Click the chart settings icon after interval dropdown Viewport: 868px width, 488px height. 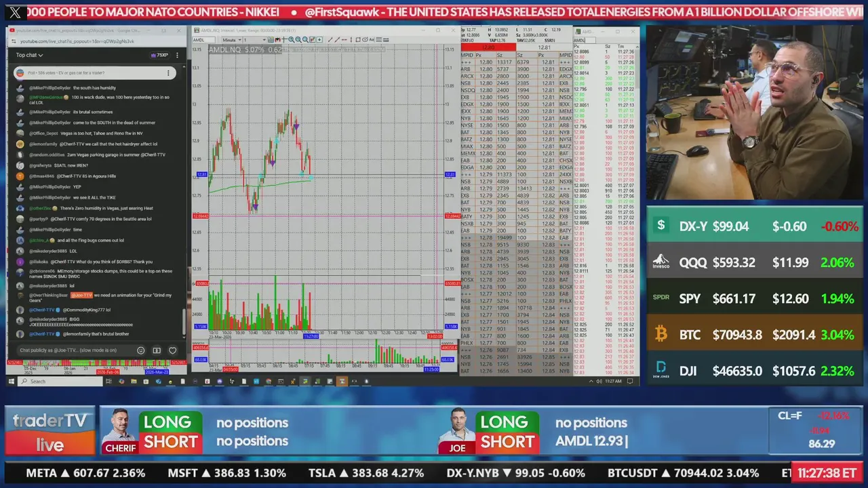(x=271, y=40)
